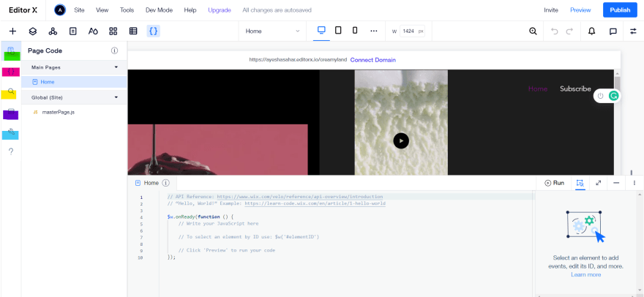Click the canvas width input field
Image resolution: width=644 pixels, height=297 pixels.
412,31
